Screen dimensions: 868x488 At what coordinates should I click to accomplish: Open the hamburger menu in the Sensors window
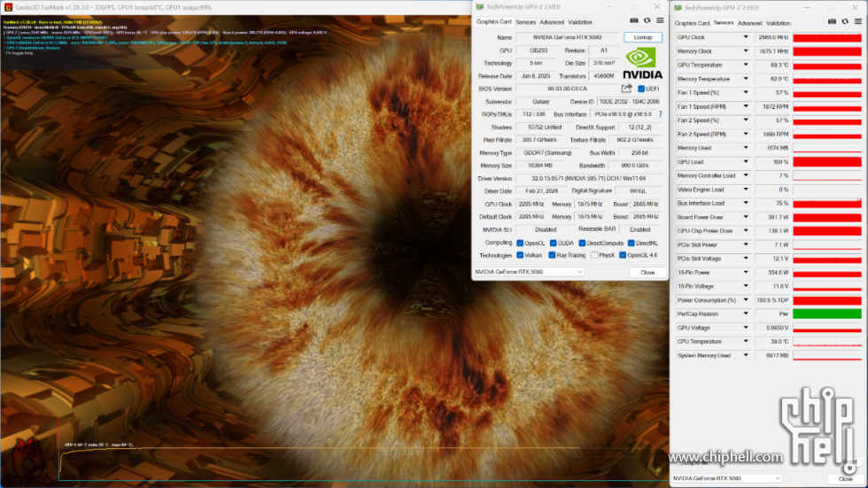tap(859, 22)
